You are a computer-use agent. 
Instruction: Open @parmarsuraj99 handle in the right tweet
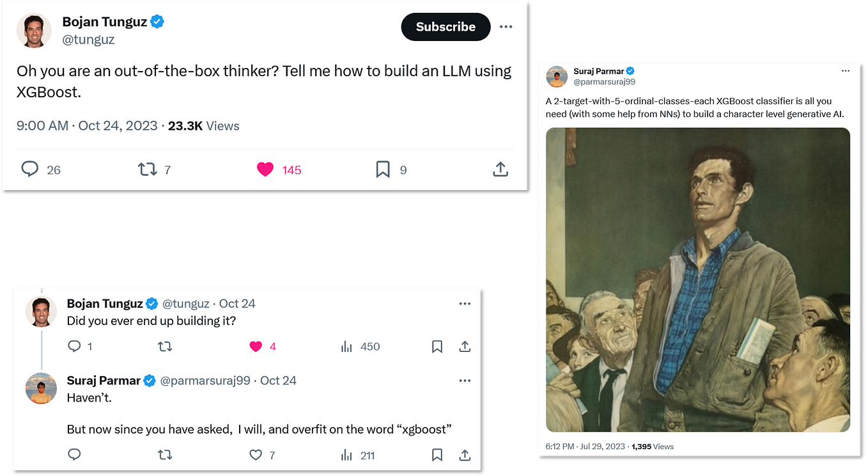pyautogui.click(x=604, y=82)
